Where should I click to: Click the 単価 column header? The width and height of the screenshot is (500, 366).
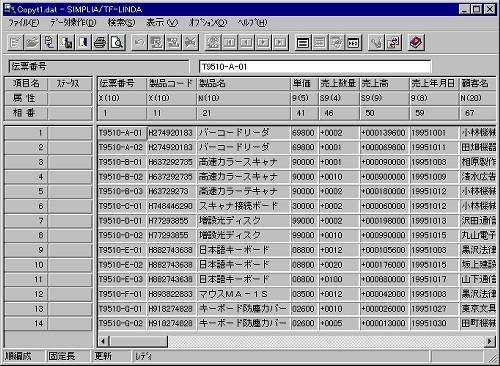pyautogui.click(x=304, y=83)
